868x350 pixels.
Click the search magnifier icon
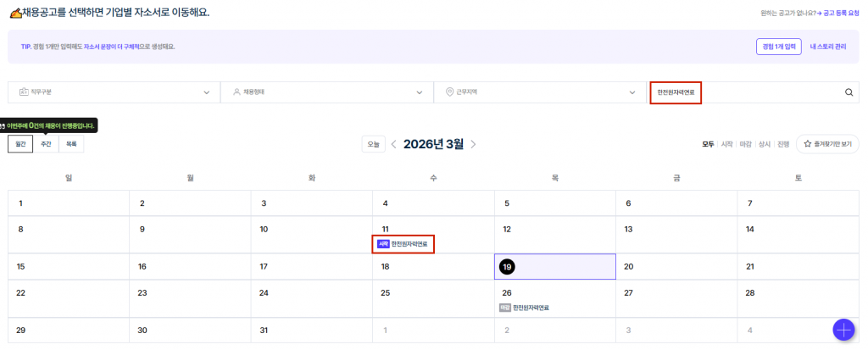(849, 92)
